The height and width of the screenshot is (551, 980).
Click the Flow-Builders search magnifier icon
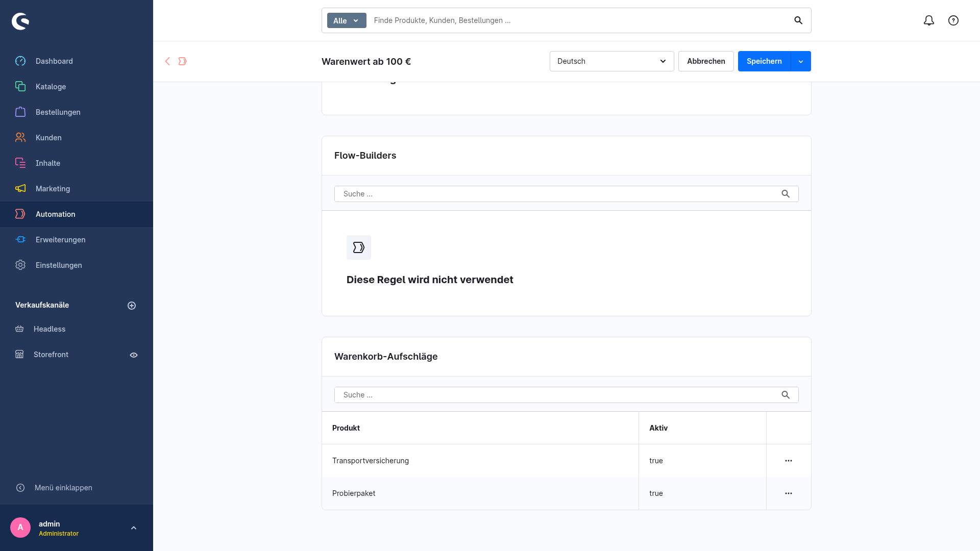(786, 194)
